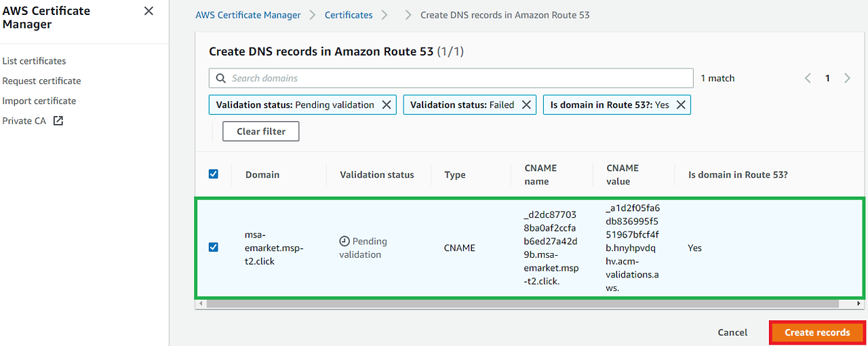Select page number 1 in pagination
The image size is (868, 346).
pyautogui.click(x=827, y=78)
